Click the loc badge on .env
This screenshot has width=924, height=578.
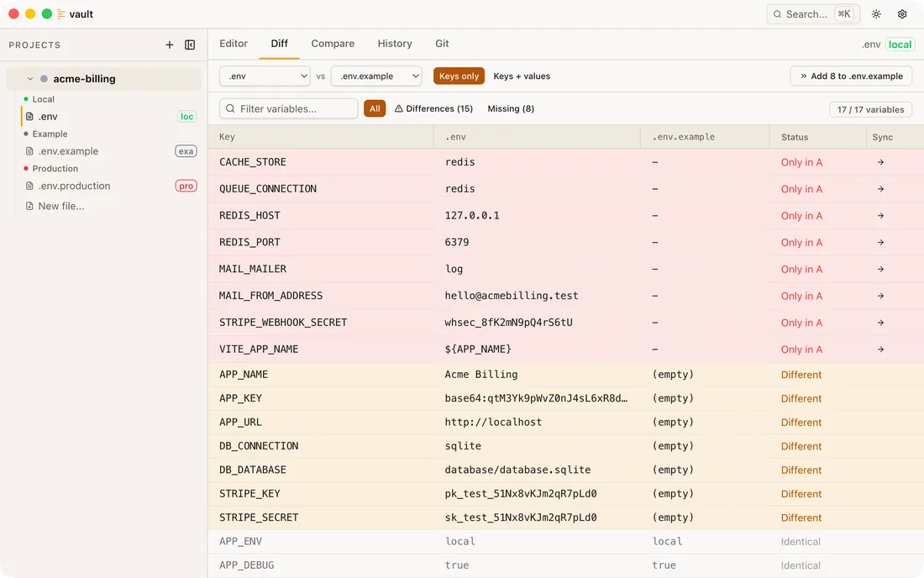click(186, 117)
